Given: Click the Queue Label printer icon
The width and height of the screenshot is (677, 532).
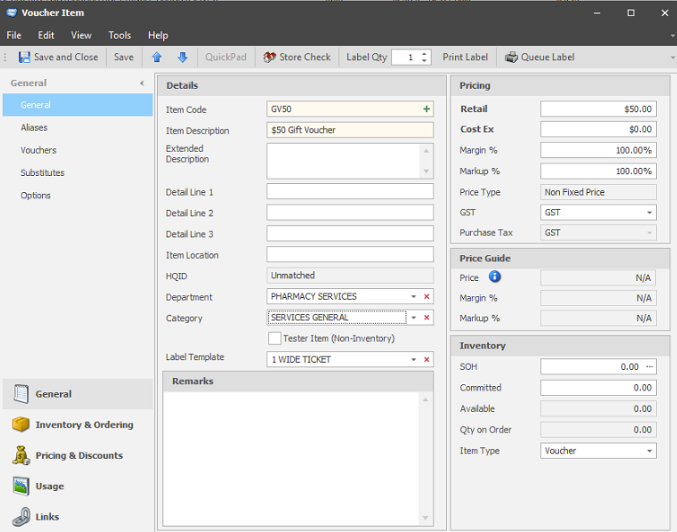Looking at the screenshot, I should pos(511,57).
